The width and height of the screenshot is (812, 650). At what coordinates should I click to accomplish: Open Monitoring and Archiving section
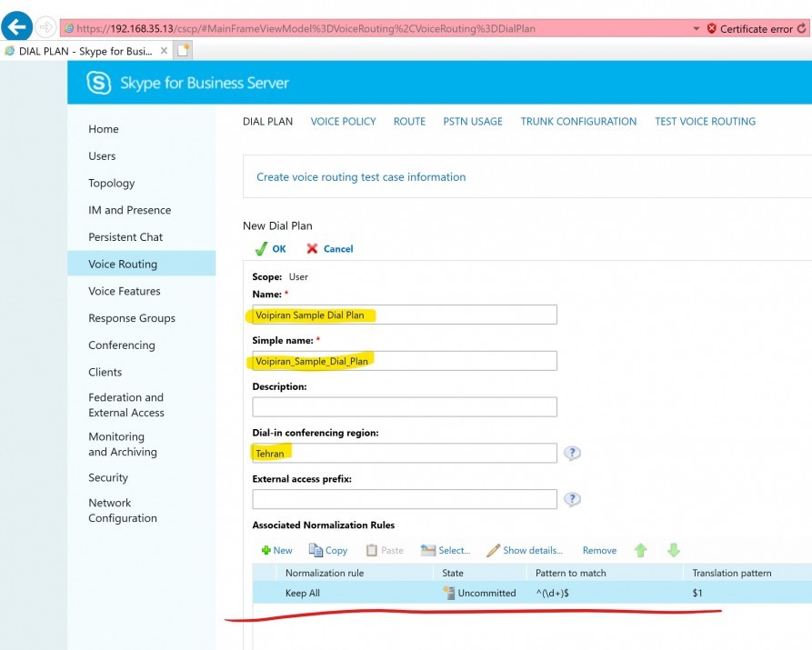(122, 445)
